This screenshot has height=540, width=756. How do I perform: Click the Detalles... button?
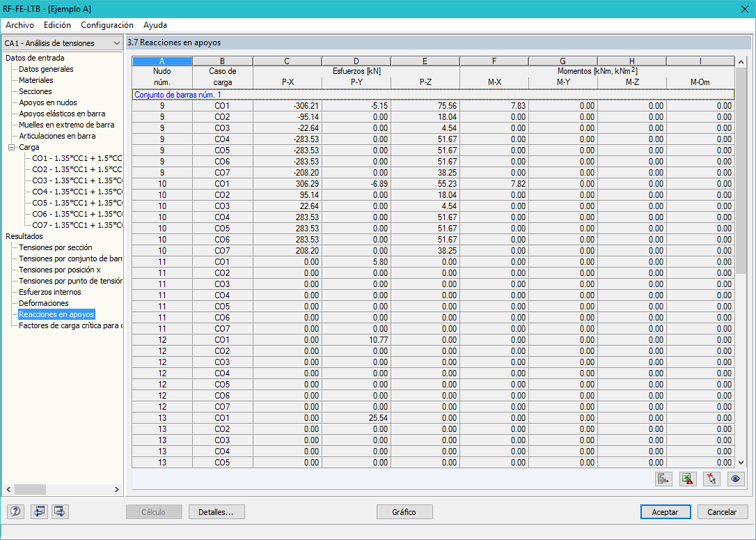(216, 512)
